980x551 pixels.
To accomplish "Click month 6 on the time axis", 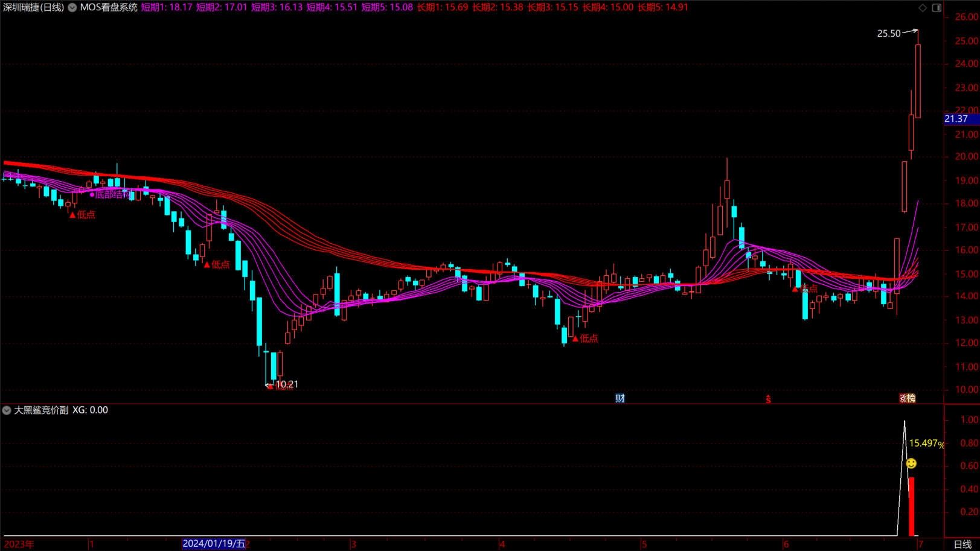I will (786, 544).
